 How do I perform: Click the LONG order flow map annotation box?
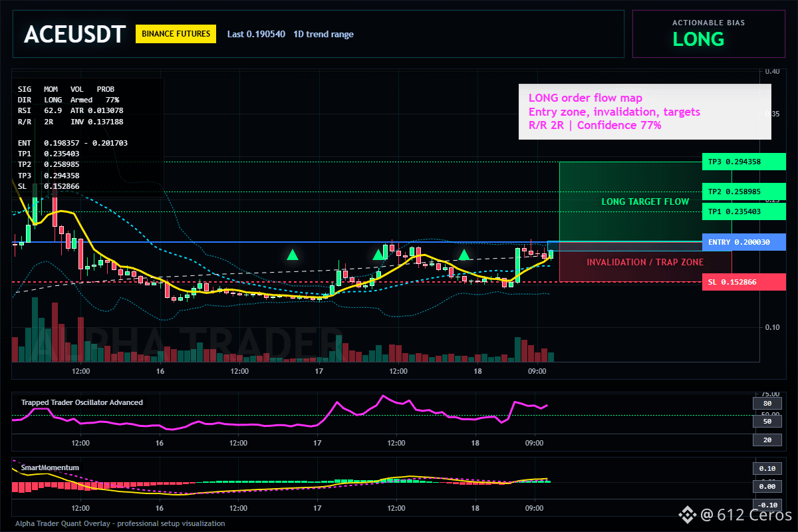coord(645,112)
